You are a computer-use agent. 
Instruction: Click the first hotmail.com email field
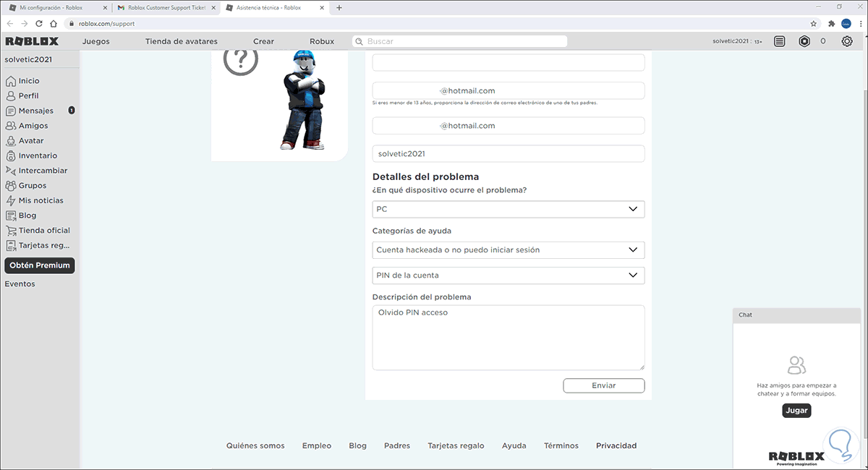pos(509,91)
